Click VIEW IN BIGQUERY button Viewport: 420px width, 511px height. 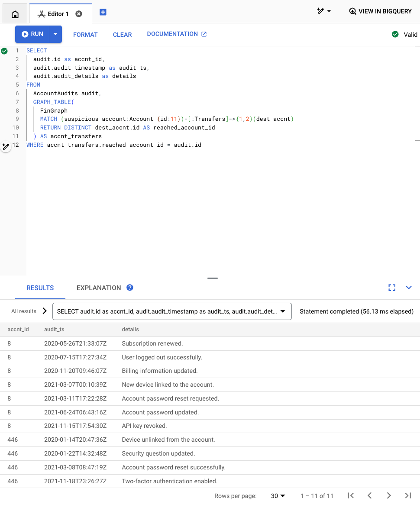(380, 11)
